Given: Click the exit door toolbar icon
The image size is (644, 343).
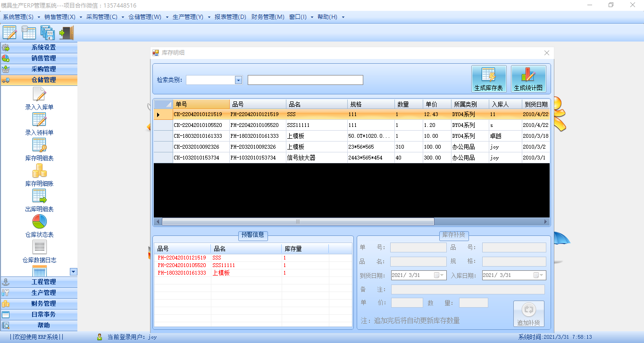Looking at the screenshot, I should click(x=66, y=33).
